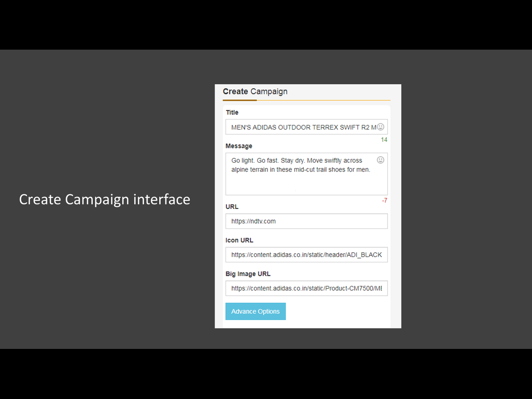
Task: Click the Icon URL input field
Action: click(x=307, y=255)
